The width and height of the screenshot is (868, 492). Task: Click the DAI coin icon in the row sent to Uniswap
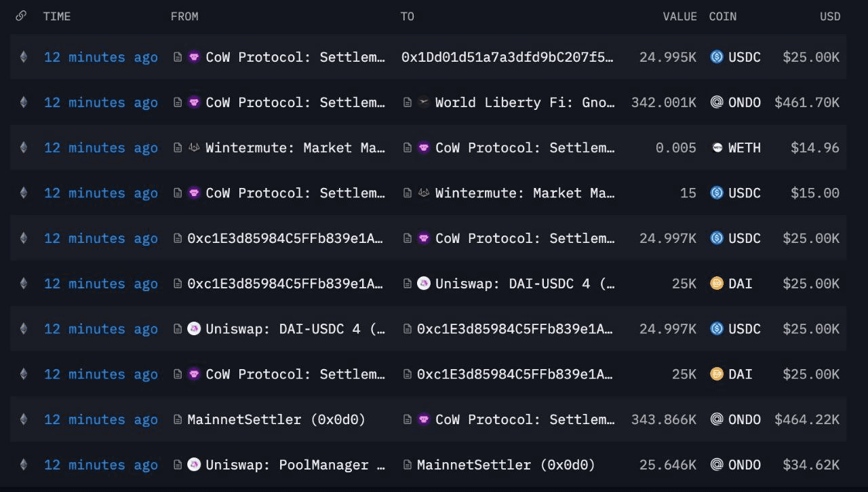click(717, 284)
